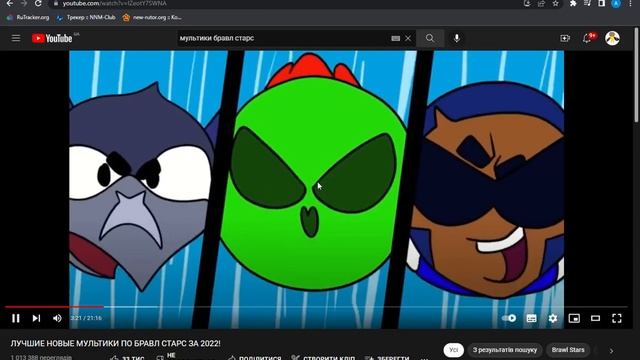
Task: Open the browser media controls
Action: [587, 3]
